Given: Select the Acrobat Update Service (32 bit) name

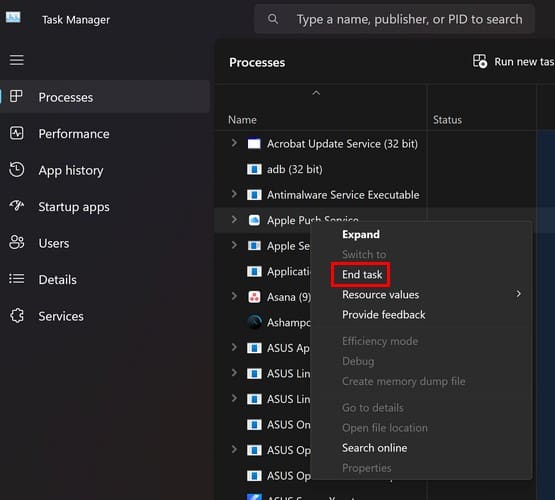Looking at the screenshot, I should 342,144.
